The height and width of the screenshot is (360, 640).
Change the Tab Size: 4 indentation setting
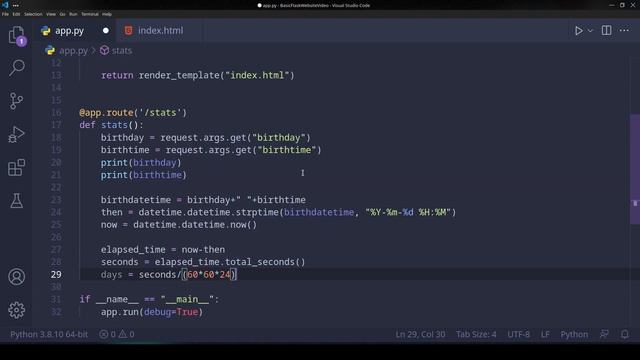click(476, 334)
